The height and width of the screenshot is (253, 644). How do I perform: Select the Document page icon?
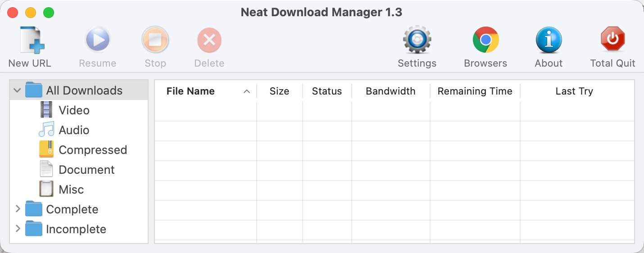46,169
